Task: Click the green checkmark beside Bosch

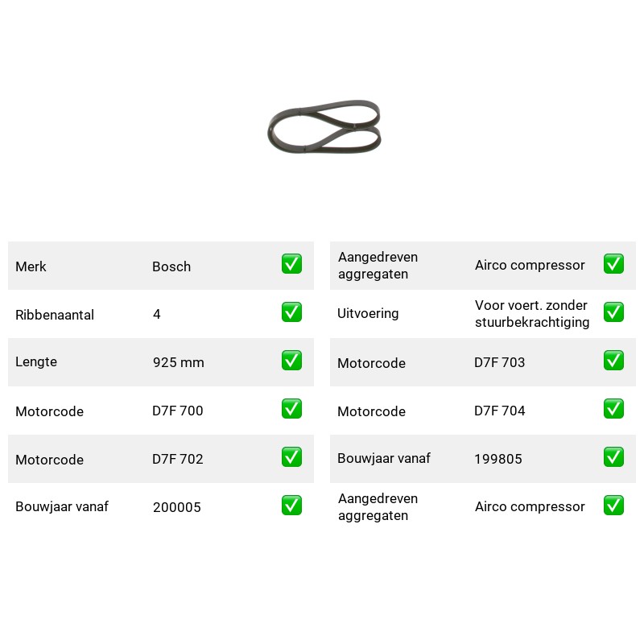Action: [291, 264]
